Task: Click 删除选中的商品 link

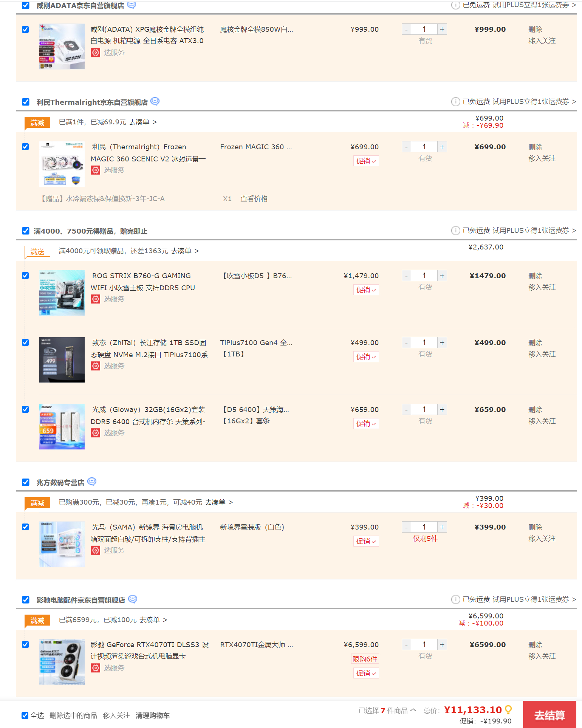Action: click(x=73, y=716)
